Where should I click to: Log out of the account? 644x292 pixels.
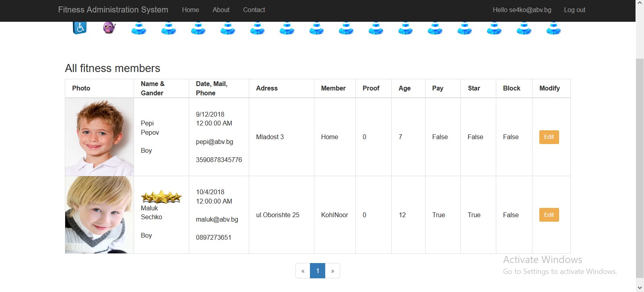[574, 10]
